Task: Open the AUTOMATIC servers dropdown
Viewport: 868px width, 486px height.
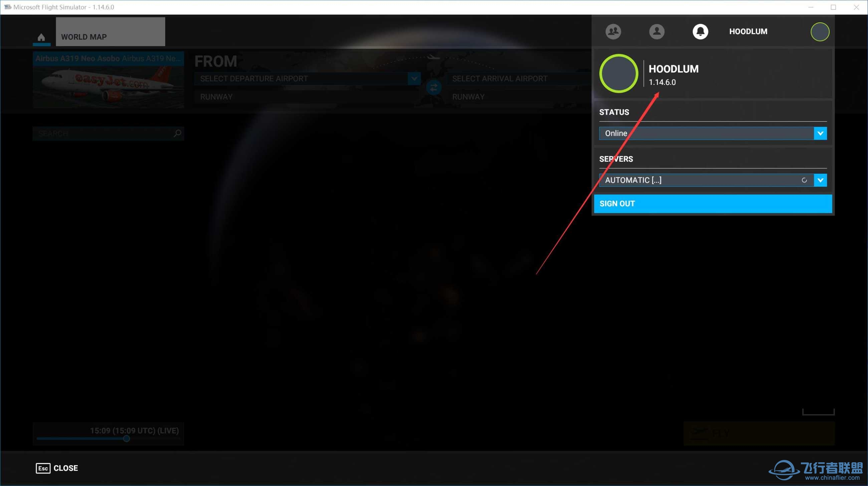Action: point(820,180)
